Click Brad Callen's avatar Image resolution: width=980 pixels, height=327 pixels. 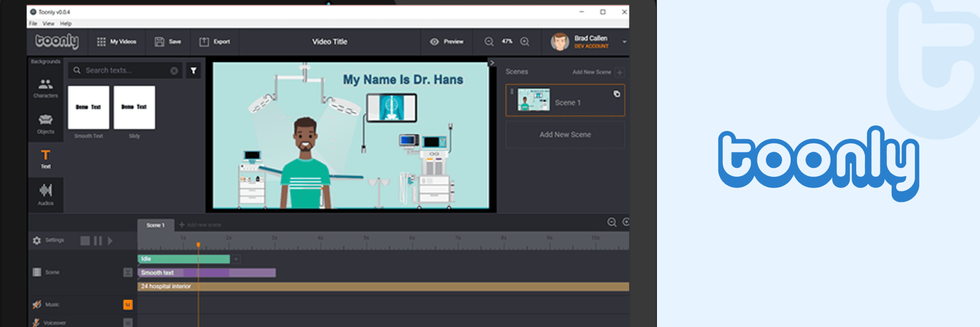pos(560,42)
